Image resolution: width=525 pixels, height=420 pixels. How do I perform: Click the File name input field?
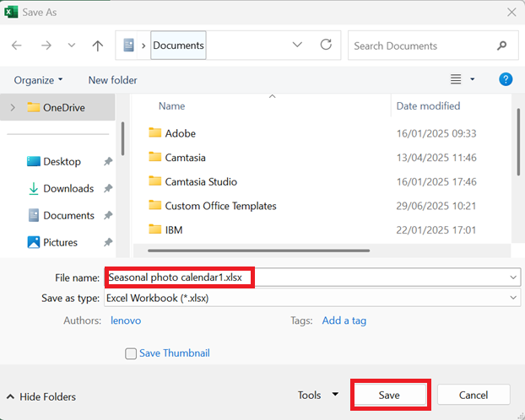tap(312, 277)
